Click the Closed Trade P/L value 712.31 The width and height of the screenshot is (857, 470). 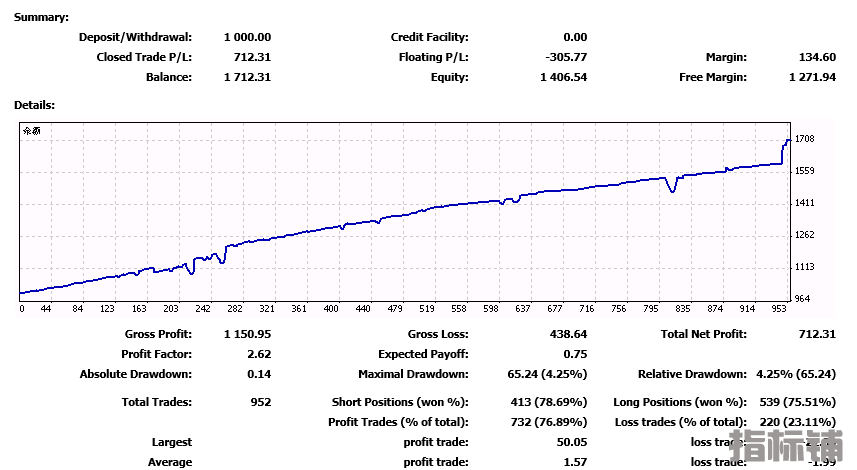253,57
